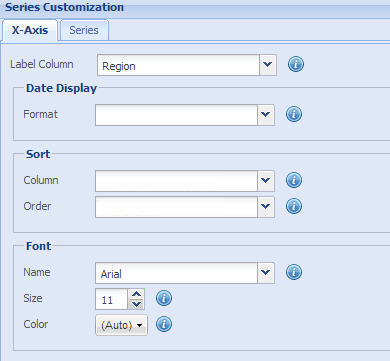Click info icon beside Font Name
The image size is (390, 361).
pos(294,272)
